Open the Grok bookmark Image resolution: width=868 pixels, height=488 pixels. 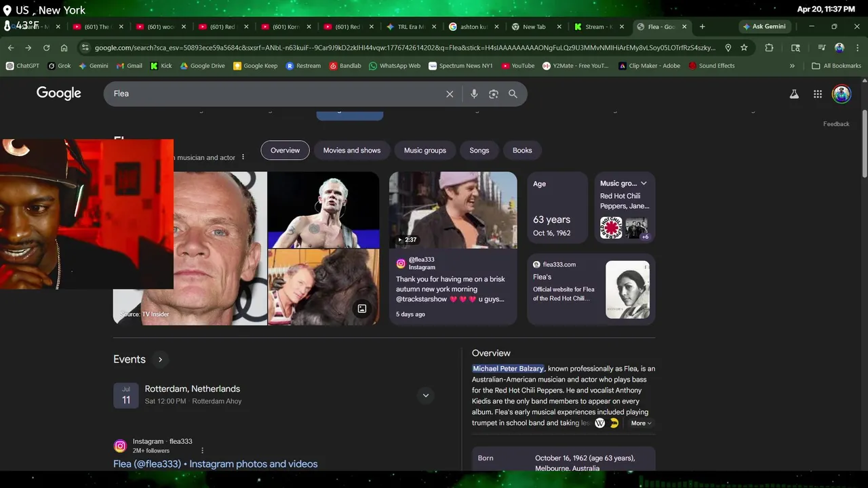click(59, 66)
